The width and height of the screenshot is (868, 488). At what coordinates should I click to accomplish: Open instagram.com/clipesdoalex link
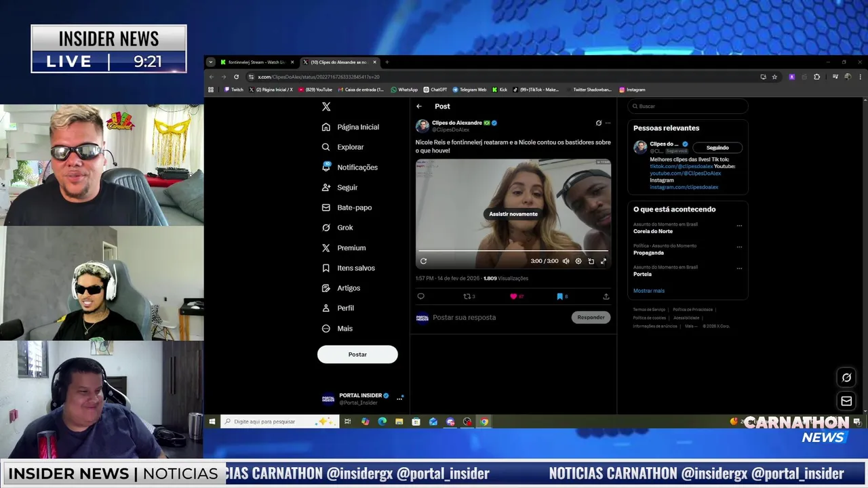point(684,187)
